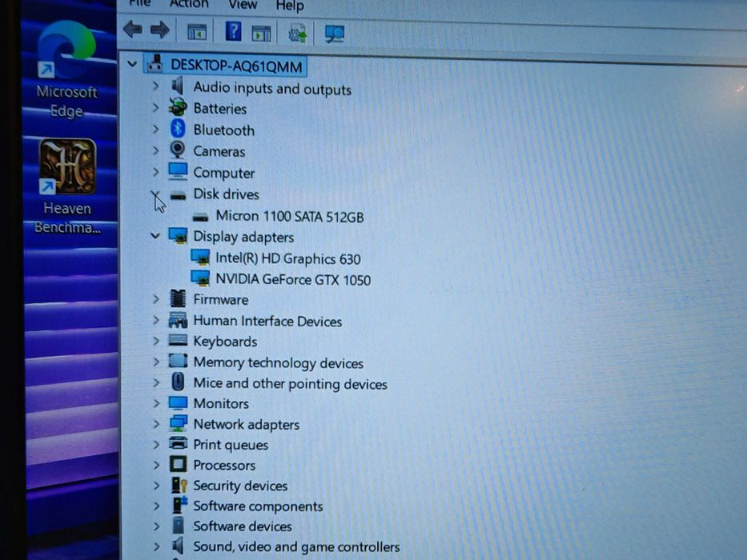
Task: Click the Keyboards category icon
Action: 178,340
